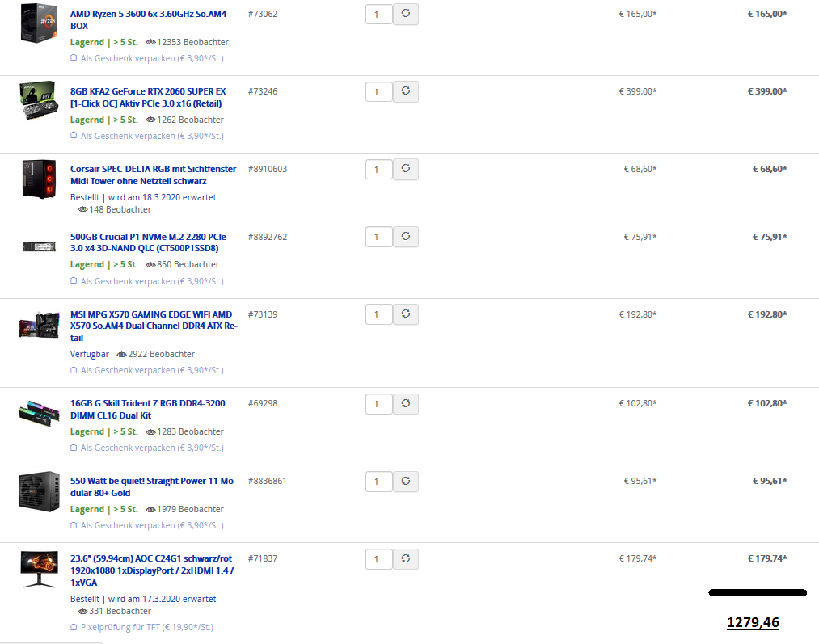Image resolution: width=819 pixels, height=644 pixels.
Task: Refresh quantity for KFA2 GeForce RTX 2060 SUPER
Action: click(405, 91)
